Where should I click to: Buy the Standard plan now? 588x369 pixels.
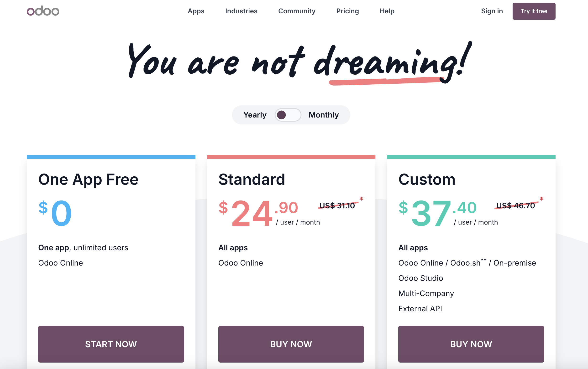[291, 344]
